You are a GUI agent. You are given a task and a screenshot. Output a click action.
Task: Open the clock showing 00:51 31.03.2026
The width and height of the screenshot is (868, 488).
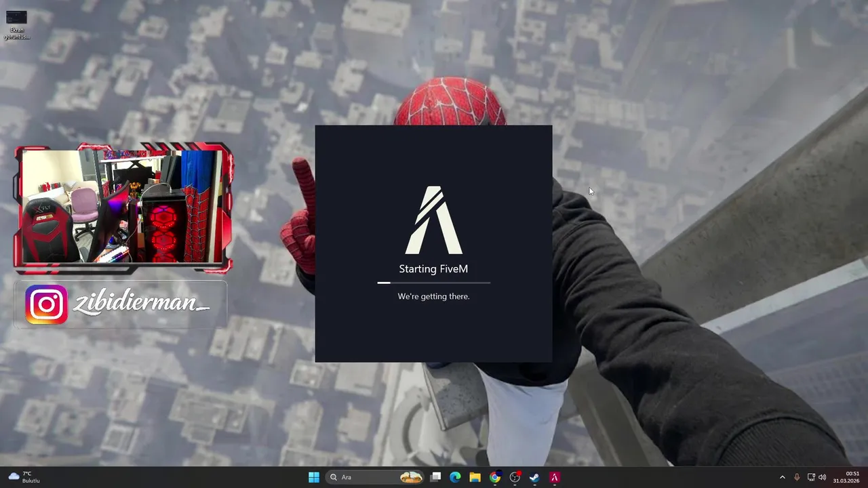848,477
